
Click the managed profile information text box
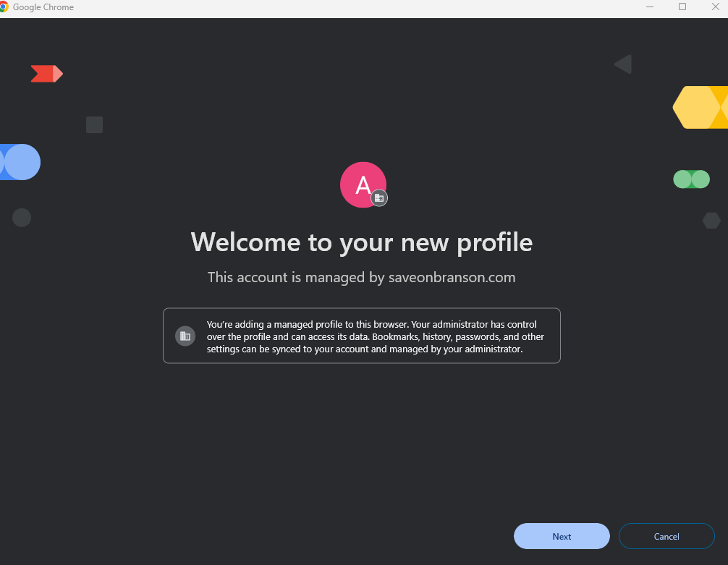pyautogui.click(x=362, y=336)
